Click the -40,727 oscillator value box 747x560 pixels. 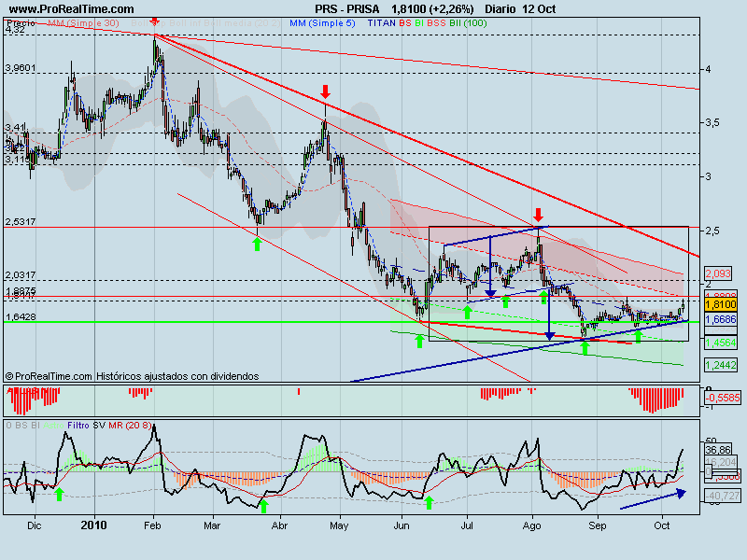(723, 497)
